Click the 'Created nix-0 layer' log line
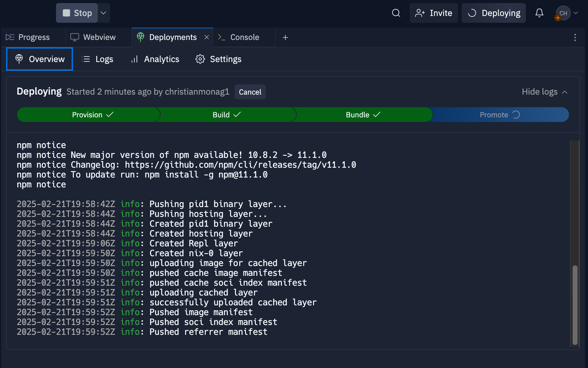Image resolution: width=588 pixels, height=368 pixels. [130, 253]
